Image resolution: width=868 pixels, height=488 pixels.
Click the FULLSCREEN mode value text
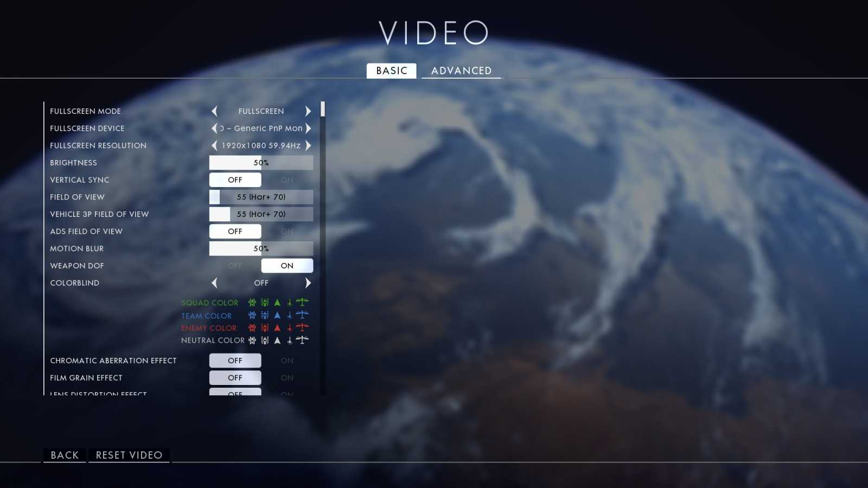click(261, 111)
